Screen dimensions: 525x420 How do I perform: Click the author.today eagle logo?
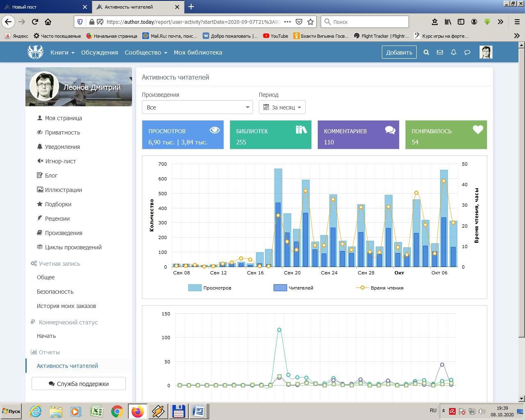[x=35, y=52]
